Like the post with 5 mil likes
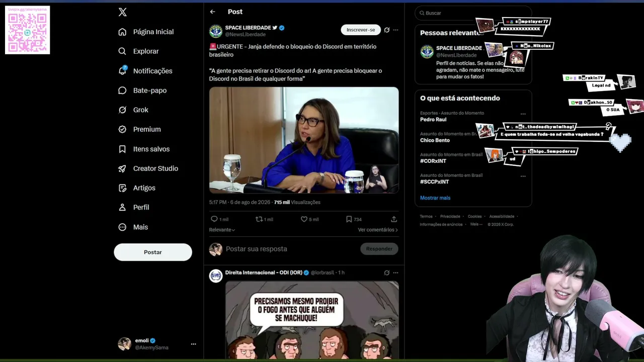This screenshot has width=644, height=362. 304,219
